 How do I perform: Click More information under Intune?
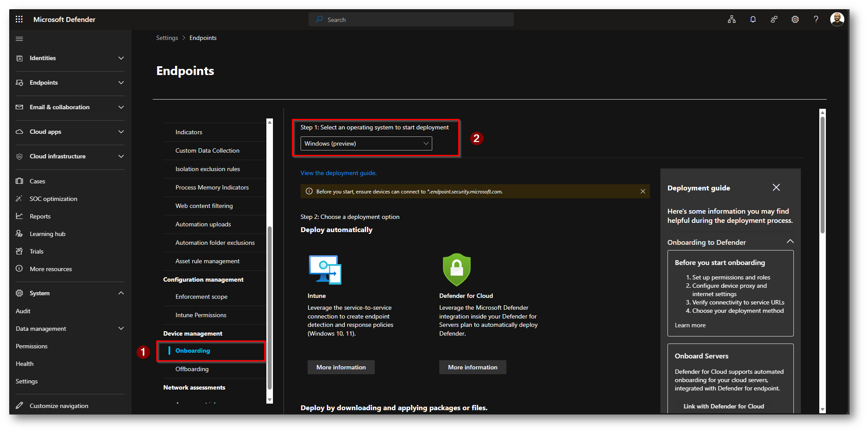[341, 368]
